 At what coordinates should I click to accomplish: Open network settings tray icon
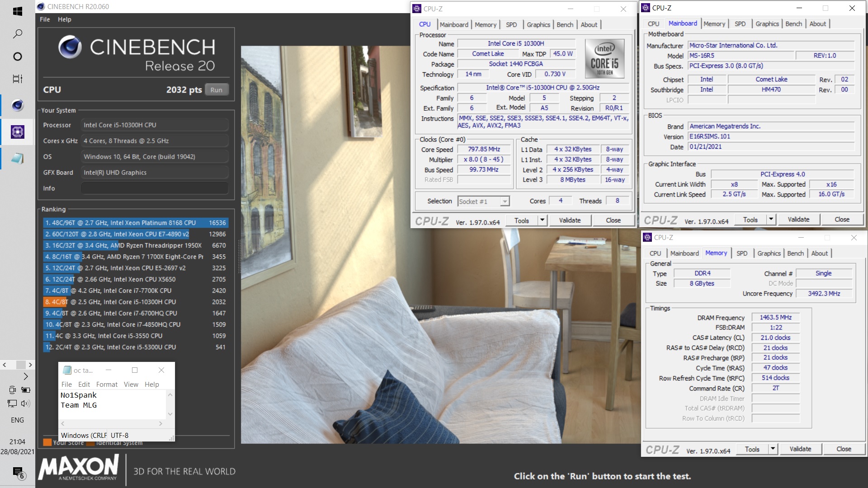[x=12, y=404]
